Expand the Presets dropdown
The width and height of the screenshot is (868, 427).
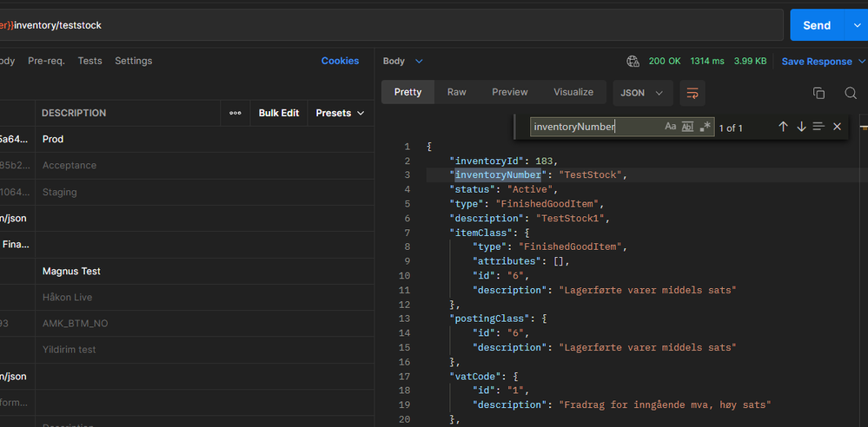pos(340,113)
